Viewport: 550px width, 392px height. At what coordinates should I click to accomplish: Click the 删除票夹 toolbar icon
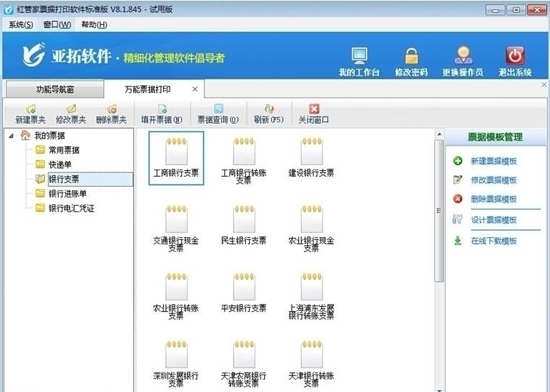(111, 109)
